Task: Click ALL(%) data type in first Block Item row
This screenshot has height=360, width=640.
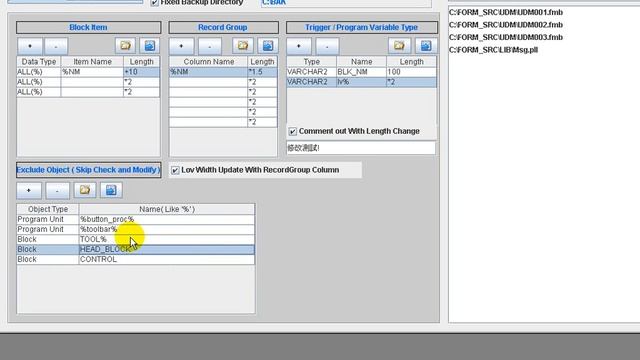Action: (x=39, y=72)
